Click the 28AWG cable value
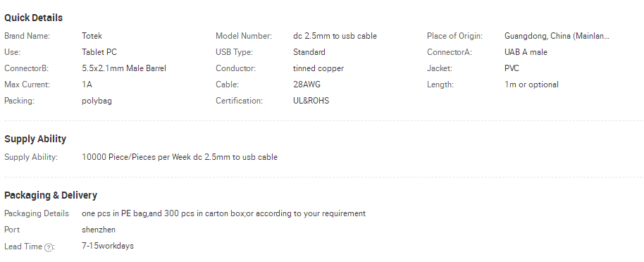Viewport: 644px width, 262px height. click(306, 85)
